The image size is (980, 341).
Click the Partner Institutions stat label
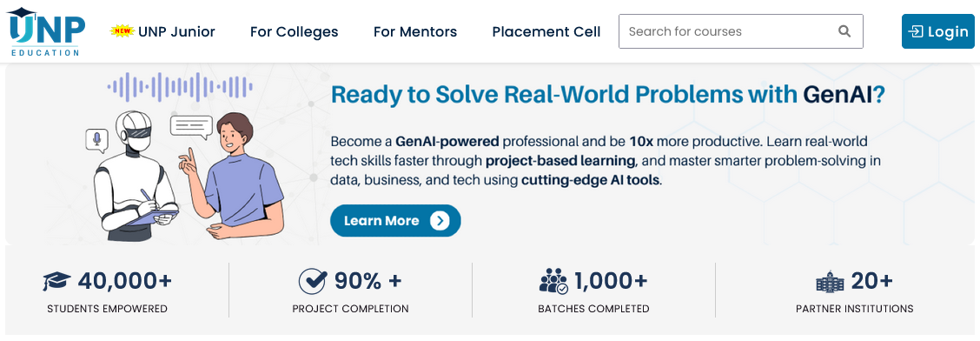pyautogui.click(x=854, y=309)
